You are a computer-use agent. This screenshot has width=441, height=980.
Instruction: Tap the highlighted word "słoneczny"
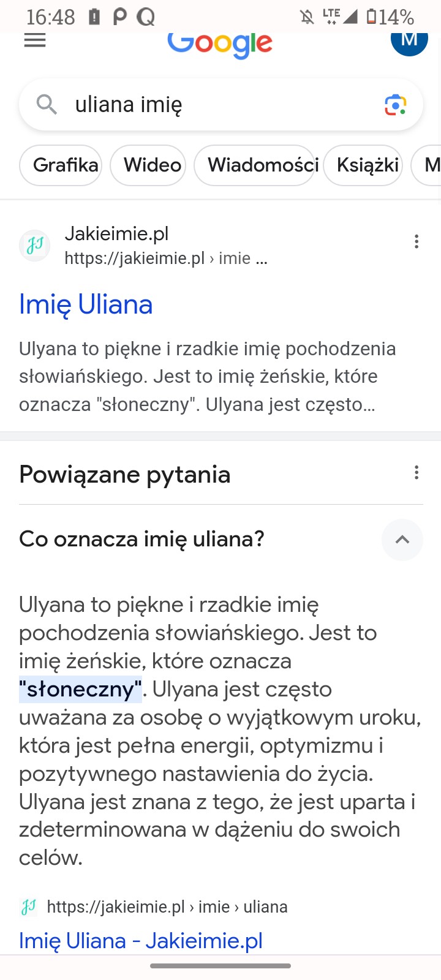(x=81, y=690)
